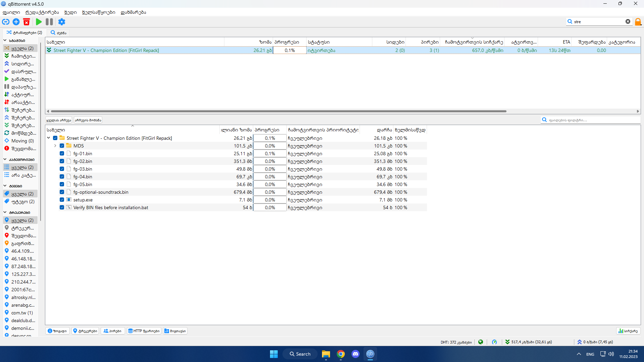Select the Downloading status filter in sidebar

tap(20, 56)
